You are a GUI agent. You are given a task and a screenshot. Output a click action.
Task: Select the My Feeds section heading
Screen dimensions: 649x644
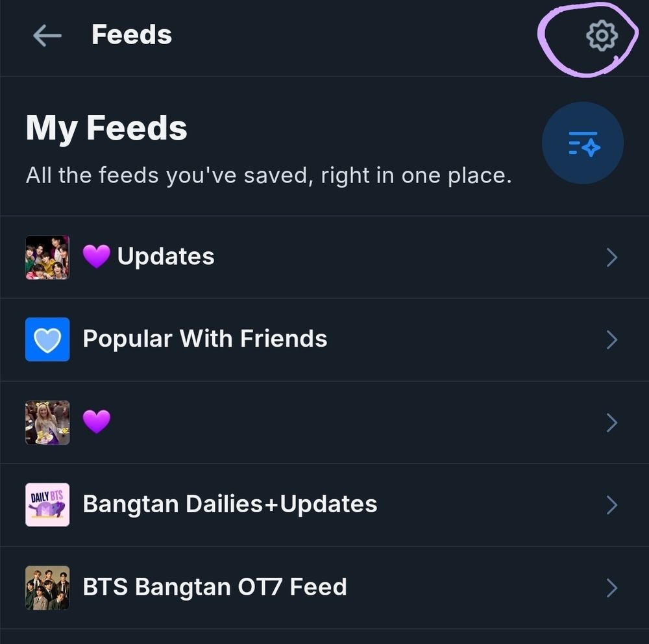coord(106,127)
